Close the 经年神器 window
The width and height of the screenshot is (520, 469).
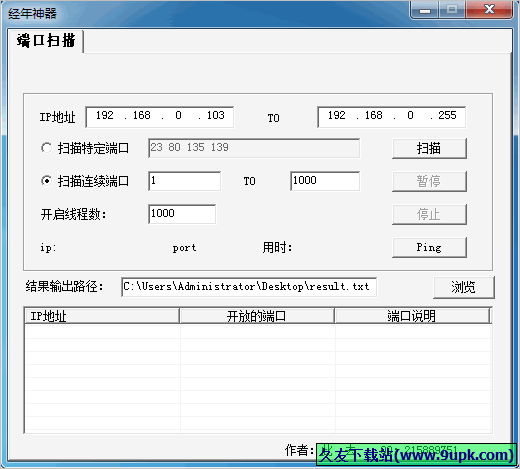[x=489, y=10]
